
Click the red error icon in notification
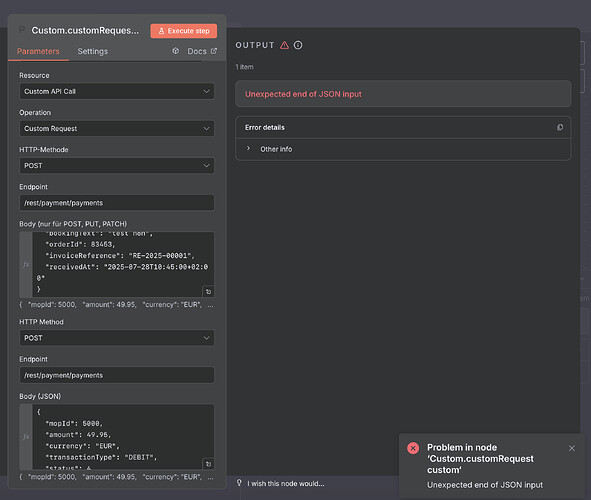[413, 448]
